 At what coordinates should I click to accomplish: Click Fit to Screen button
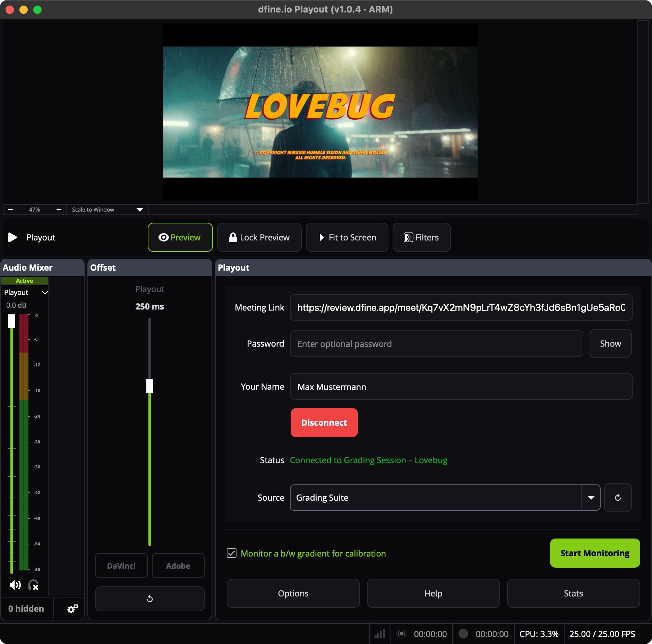click(x=347, y=237)
